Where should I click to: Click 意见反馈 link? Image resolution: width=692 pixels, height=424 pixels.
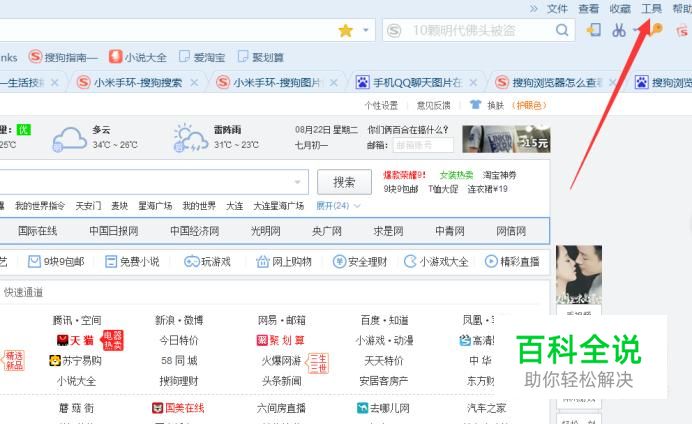pyautogui.click(x=433, y=105)
